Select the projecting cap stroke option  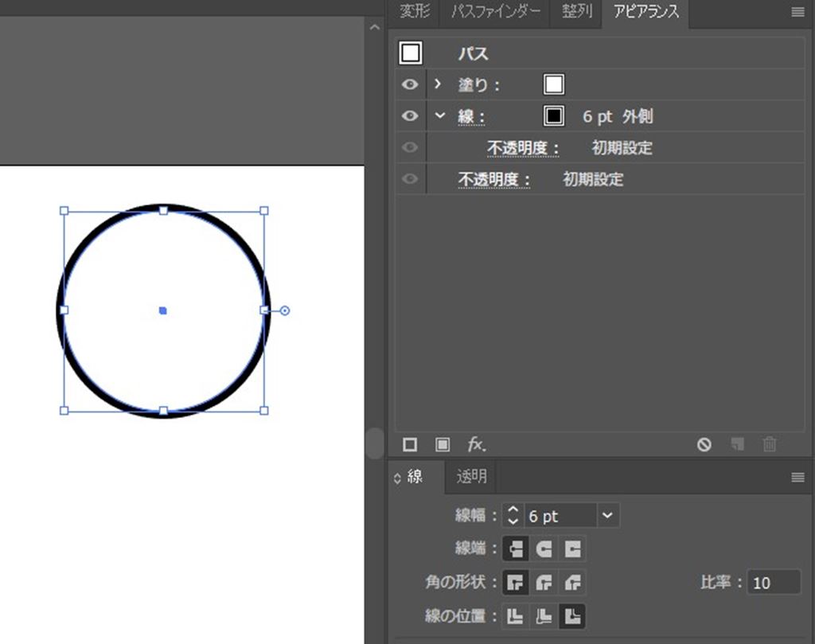(572, 548)
